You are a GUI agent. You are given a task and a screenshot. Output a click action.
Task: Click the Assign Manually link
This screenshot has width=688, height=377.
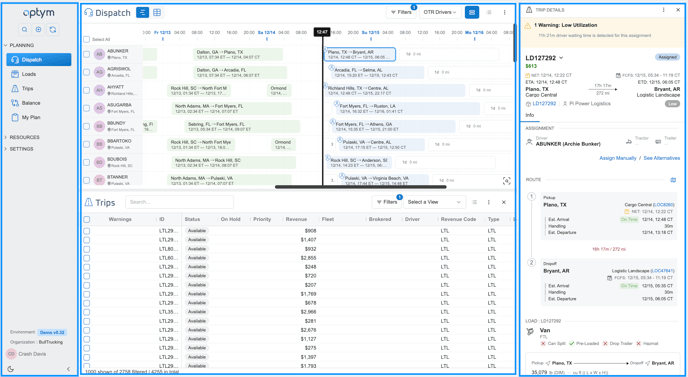(x=618, y=158)
